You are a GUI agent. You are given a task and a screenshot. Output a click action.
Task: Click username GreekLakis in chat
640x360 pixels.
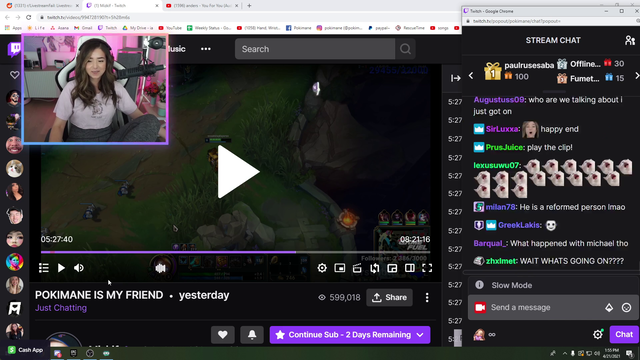tap(519, 225)
